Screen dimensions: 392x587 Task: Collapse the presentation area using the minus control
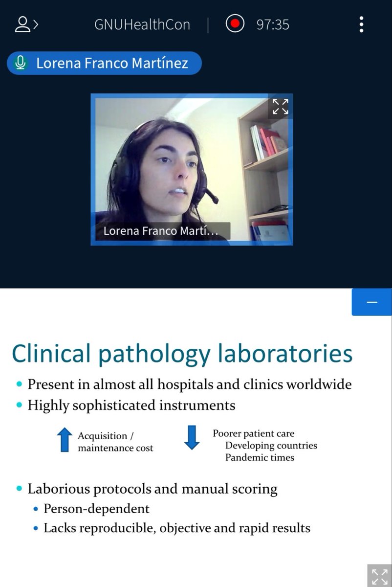(371, 302)
